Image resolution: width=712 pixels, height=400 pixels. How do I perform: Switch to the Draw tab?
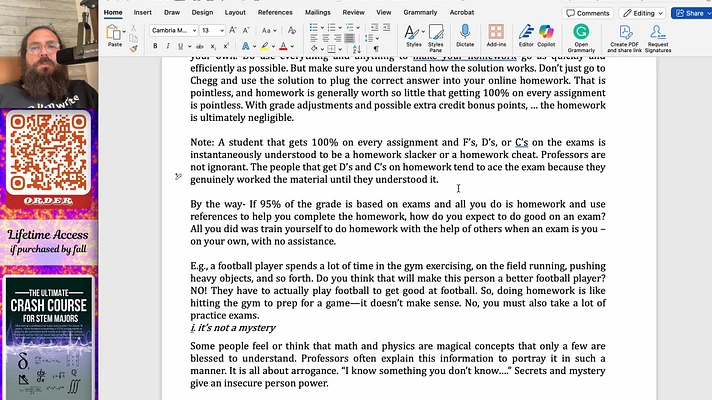click(172, 13)
